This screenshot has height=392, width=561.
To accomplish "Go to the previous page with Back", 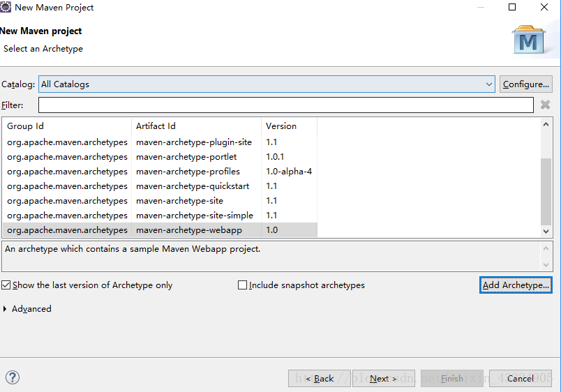I will coord(319,379).
